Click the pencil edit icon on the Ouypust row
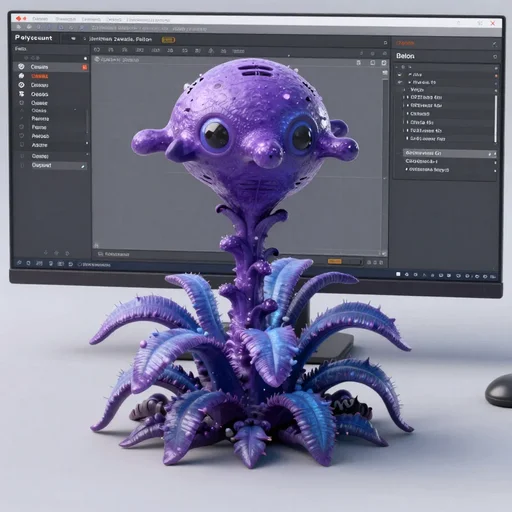Screen dimensions: 512x512 tap(83, 166)
